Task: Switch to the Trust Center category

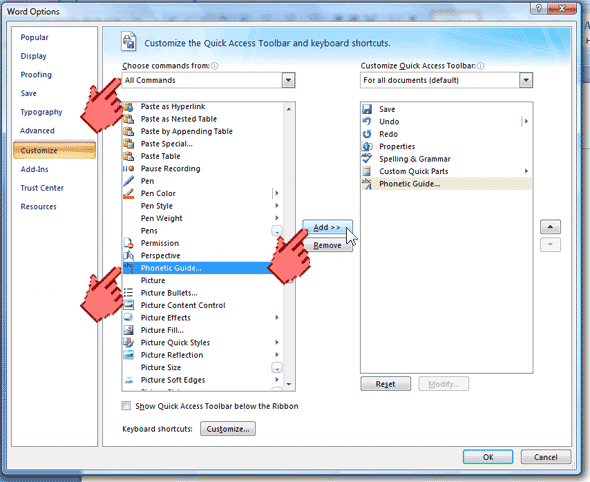Action: pos(42,188)
